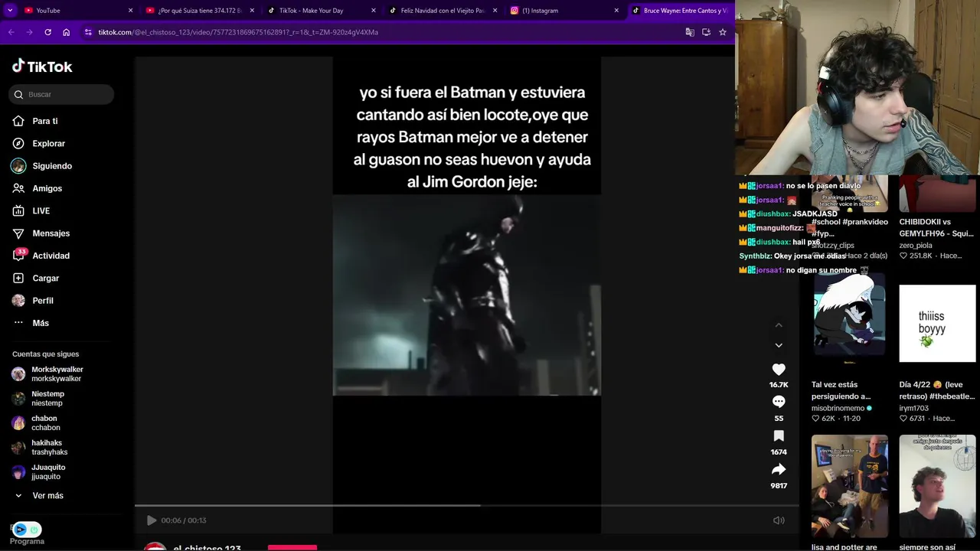Switch to Bruce Wayne tab
Viewport: 980px width, 551px height.
680,11
